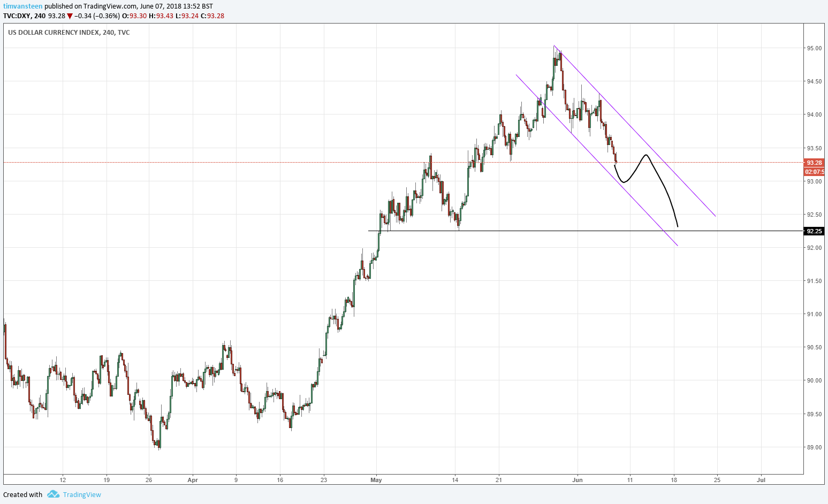Viewport: 828px width, 504px height.
Task: Open the timvansteen author profile link
Action: point(23,6)
